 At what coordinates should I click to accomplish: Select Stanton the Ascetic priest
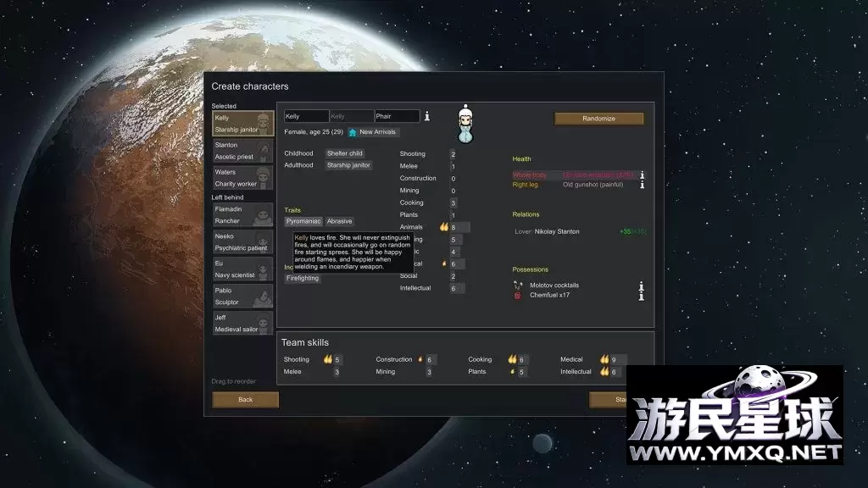(243, 151)
